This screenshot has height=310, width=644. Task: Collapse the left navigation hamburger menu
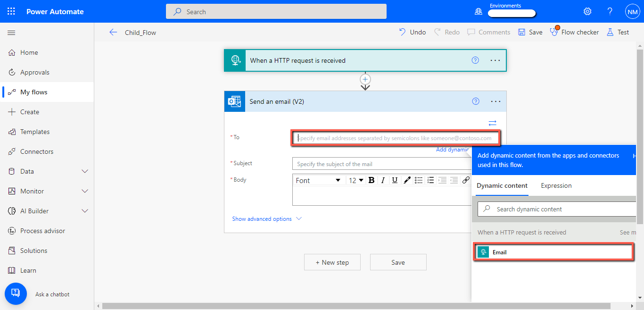point(11,33)
